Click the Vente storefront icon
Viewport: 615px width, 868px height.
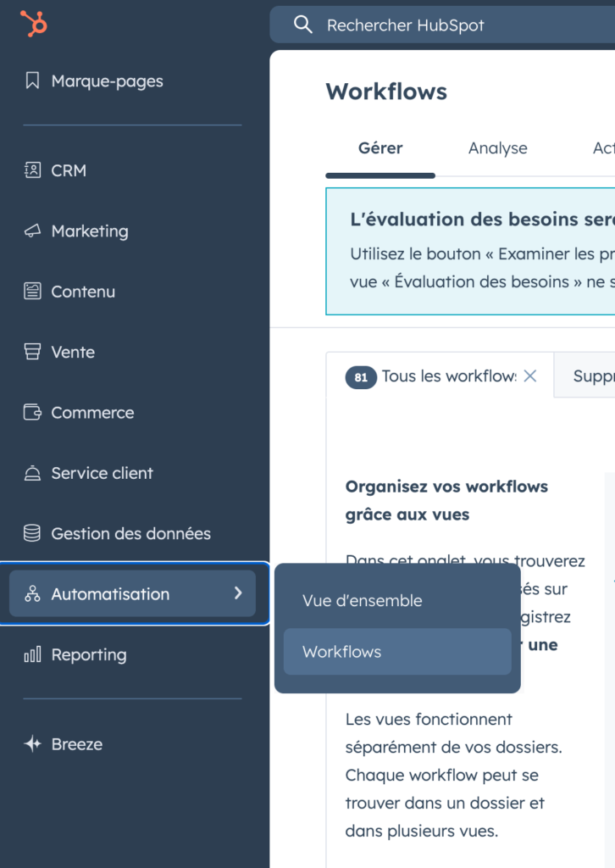[x=33, y=352]
